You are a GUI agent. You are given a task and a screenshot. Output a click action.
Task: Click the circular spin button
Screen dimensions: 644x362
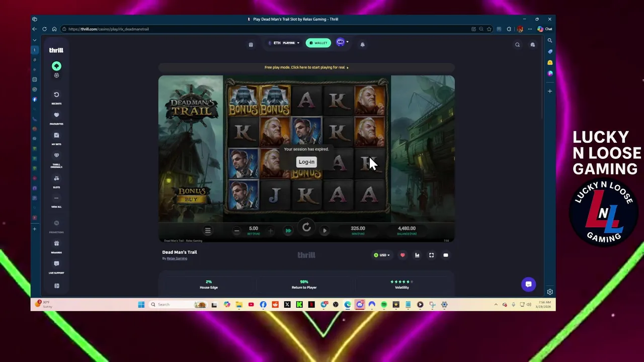pyautogui.click(x=306, y=228)
